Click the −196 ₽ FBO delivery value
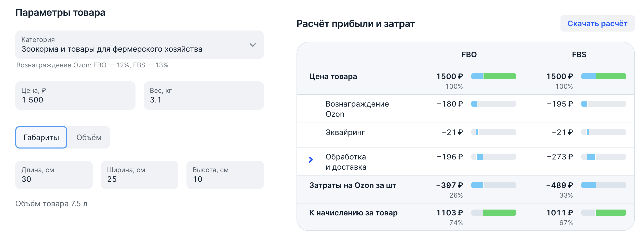The image size is (644, 236). click(x=450, y=157)
